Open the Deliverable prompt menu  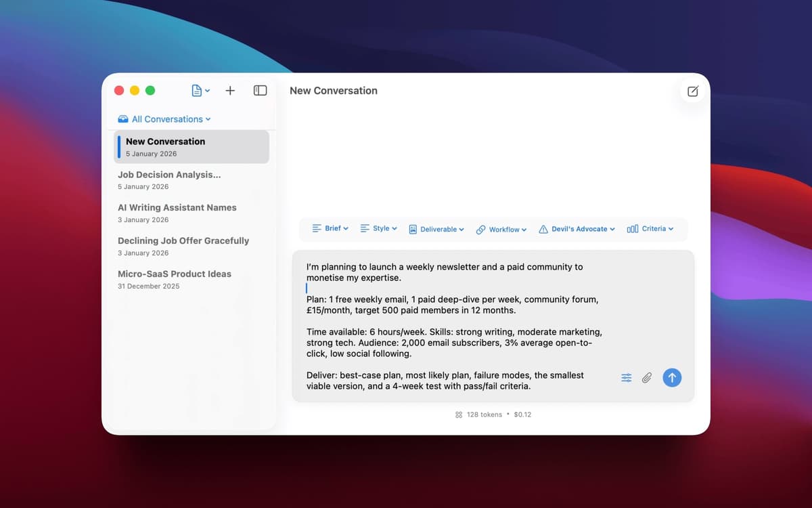tap(436, 229)
